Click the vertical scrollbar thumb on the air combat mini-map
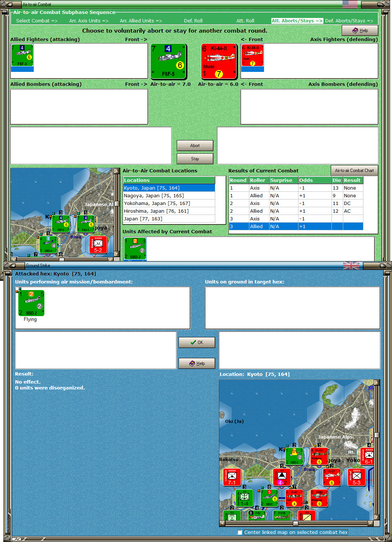 click(x=117, y=204)
